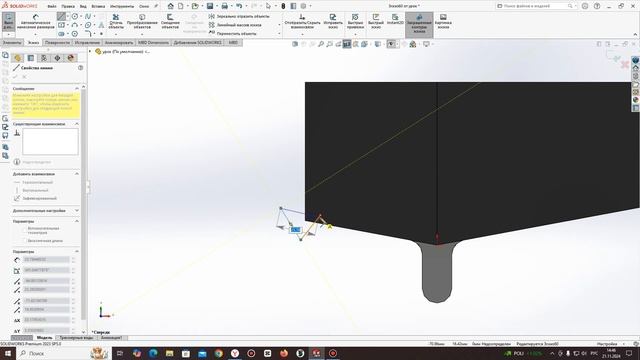
Task: Collapse the Add Relations section
Action: [77, 174]
